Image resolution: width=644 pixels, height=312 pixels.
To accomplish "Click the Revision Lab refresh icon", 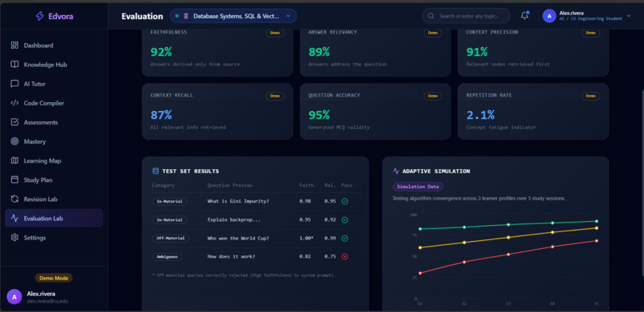I will click(15, 199).
